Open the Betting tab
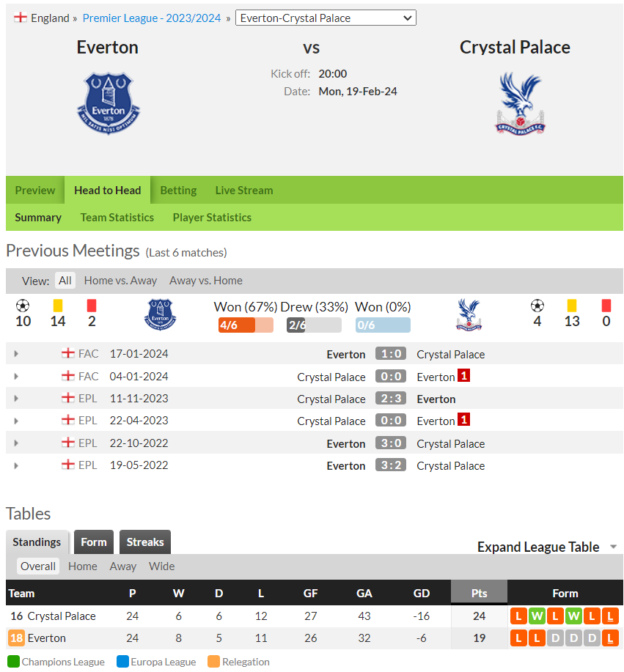The width and height of the screenshot is (624, 672). [178, 191]
